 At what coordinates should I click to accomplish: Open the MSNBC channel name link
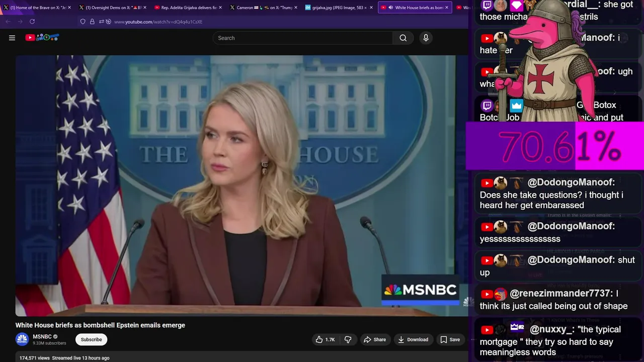click(42, 336)
